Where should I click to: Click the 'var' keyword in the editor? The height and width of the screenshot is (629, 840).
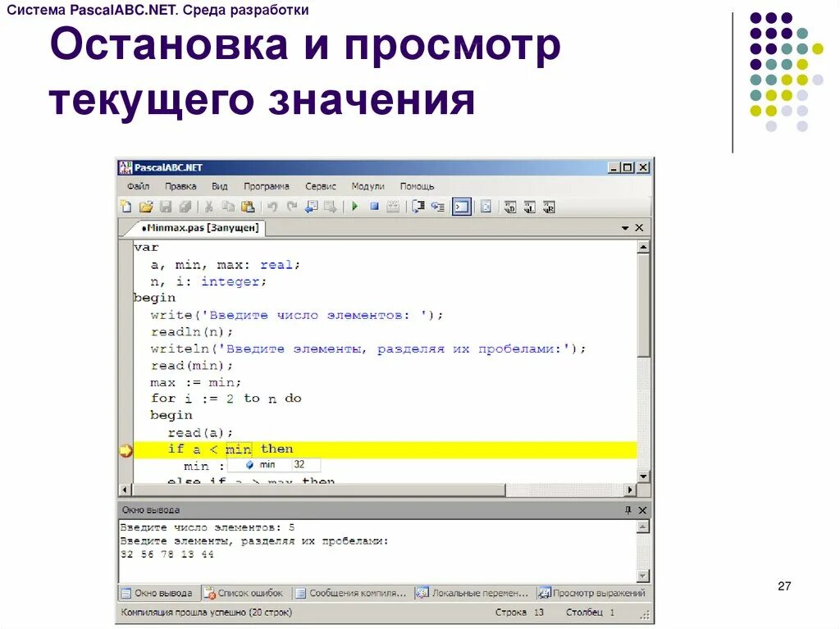point(146,248)
